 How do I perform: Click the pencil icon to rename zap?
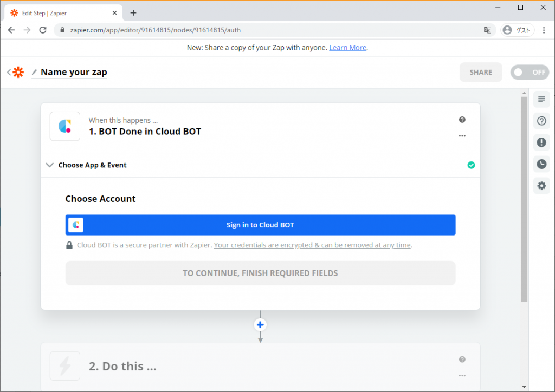[x=34, y=72]
